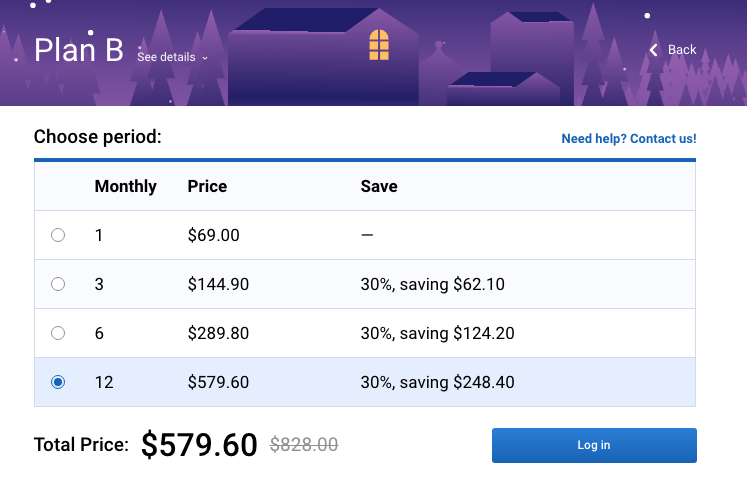Choose the 3 month period radio button

pos(58,284)
